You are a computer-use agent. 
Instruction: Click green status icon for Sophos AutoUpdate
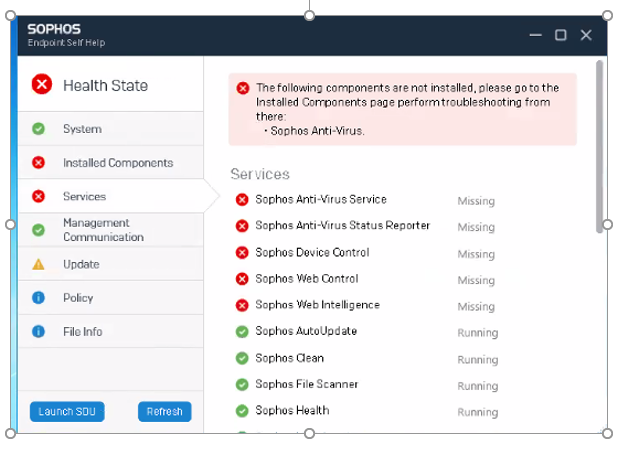[242, 332]
